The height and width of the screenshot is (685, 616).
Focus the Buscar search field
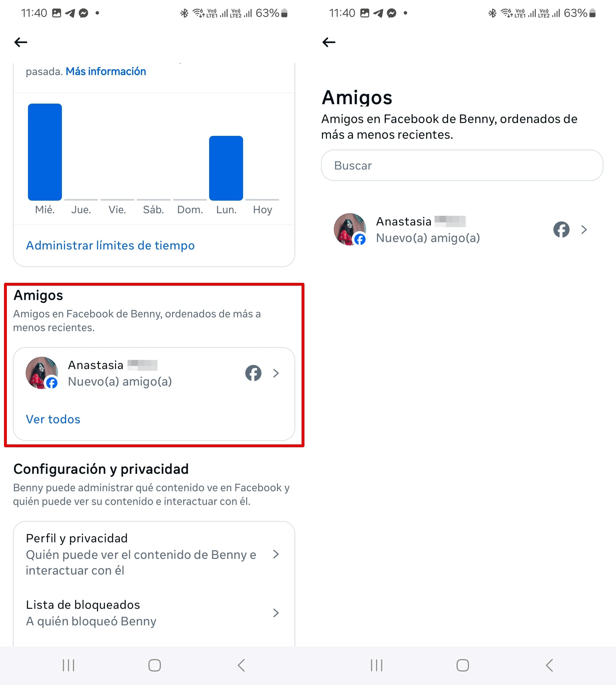click(462, 165)
